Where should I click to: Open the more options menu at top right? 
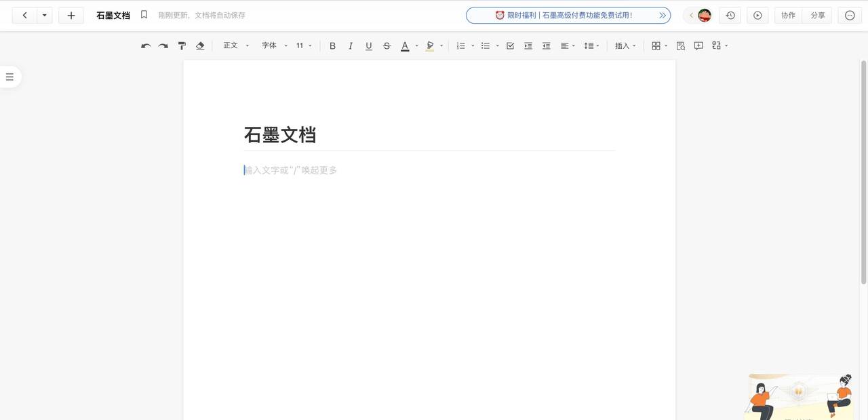[849, 14]
